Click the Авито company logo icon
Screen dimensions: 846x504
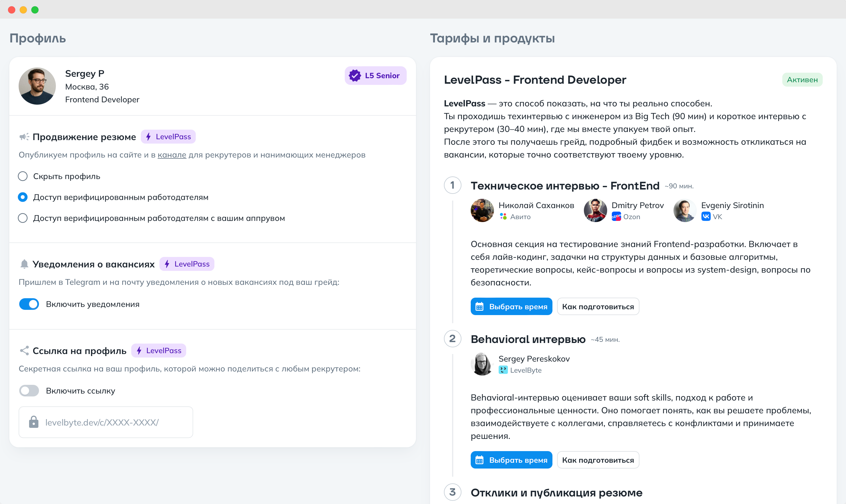pos(503,216)
